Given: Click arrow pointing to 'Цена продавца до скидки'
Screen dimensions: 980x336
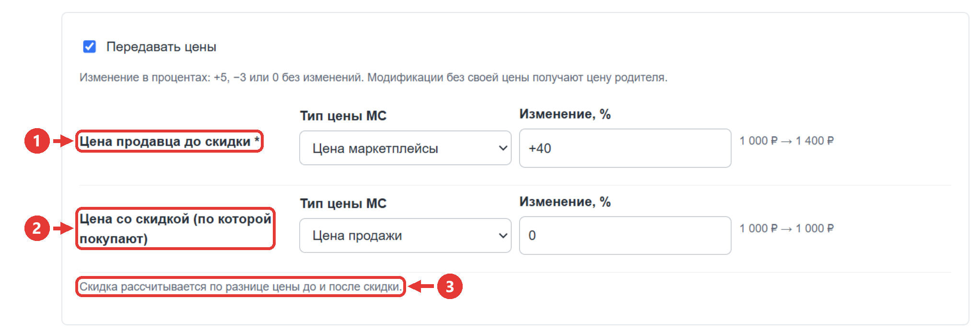Looking at the screenshot, I should 63,141.
